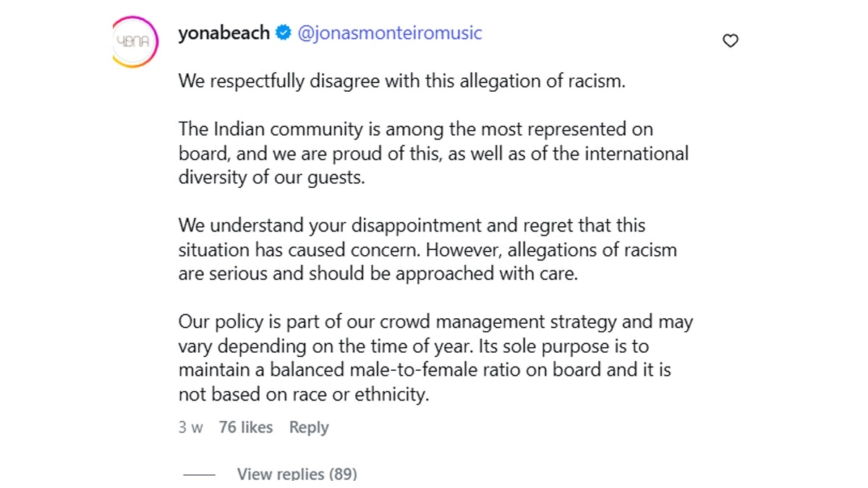868x488 pixels.
Task: Expand View replies (89)
Action: 297,474
